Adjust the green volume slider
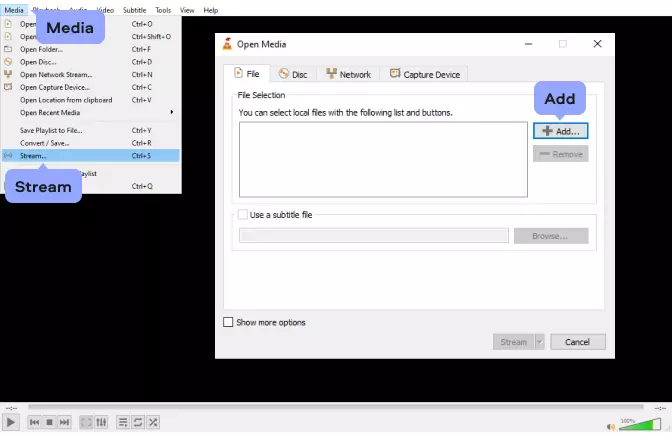Viewport: 672px width, 433px height. coord(640,424)
